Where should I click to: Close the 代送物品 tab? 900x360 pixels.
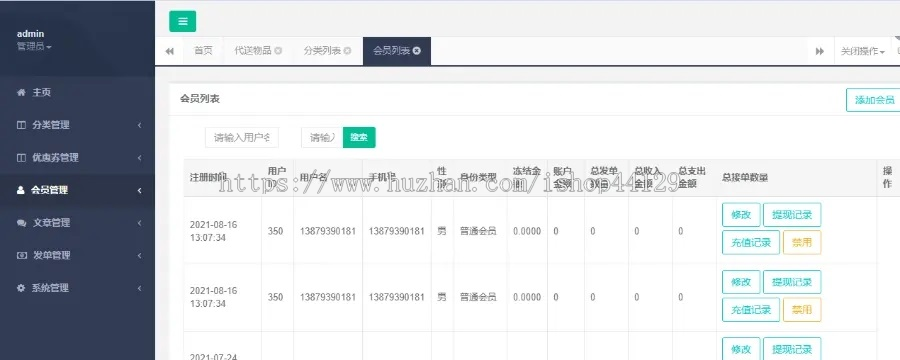278,51
